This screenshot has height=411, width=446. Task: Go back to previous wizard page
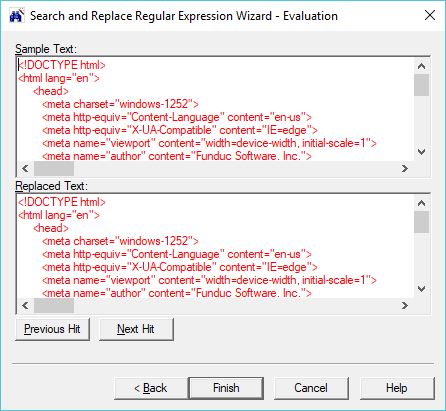point(151,388)
